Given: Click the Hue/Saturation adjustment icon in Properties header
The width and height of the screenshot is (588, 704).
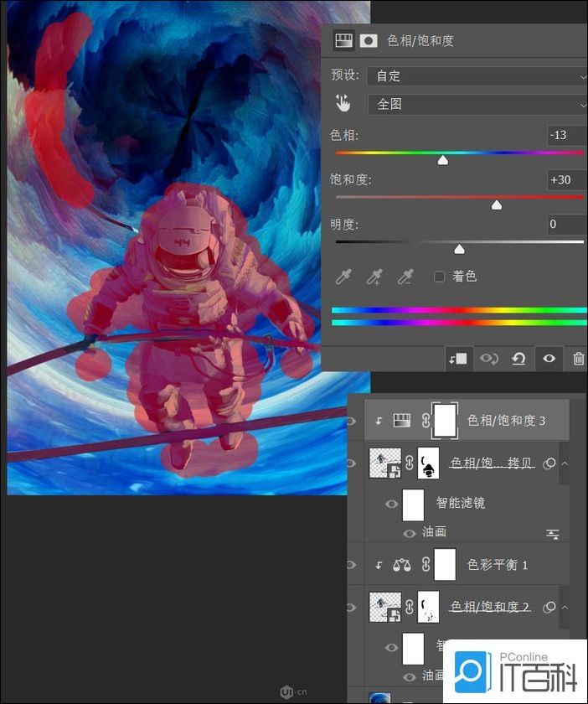Looking at the screenshot, I should point(343,41).
